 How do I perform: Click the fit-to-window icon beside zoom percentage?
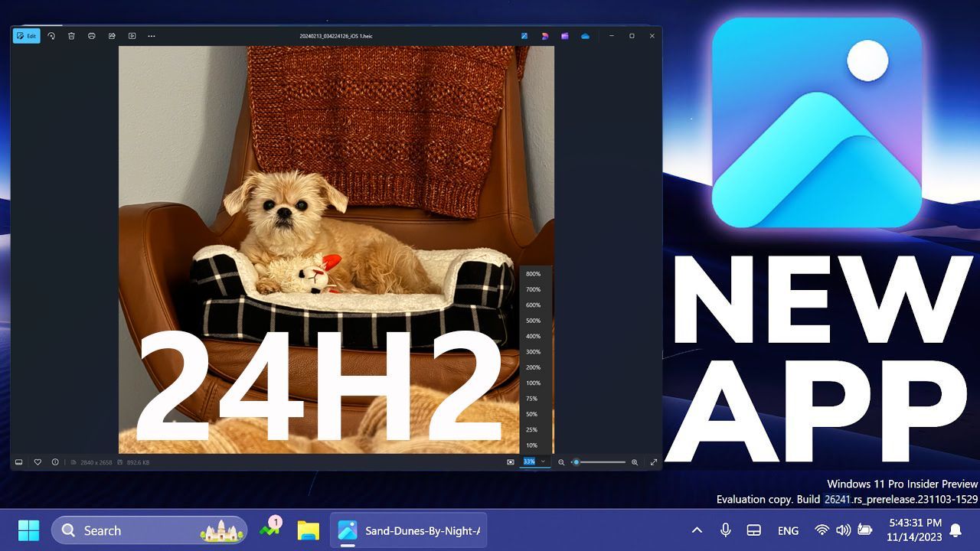(511, 462)
